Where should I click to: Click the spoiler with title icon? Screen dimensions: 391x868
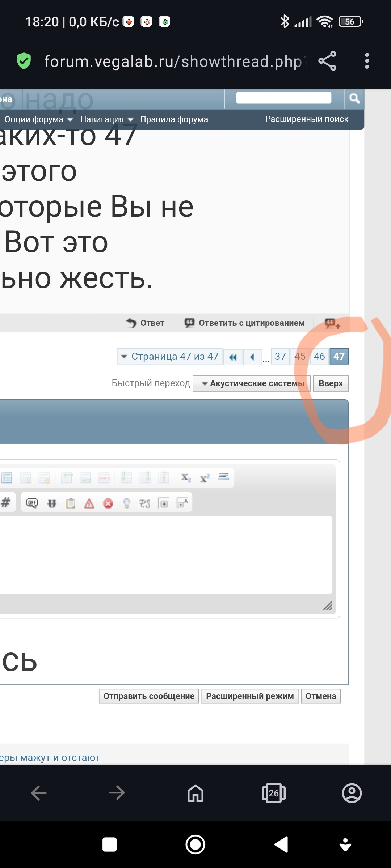[x=182, y=503]
